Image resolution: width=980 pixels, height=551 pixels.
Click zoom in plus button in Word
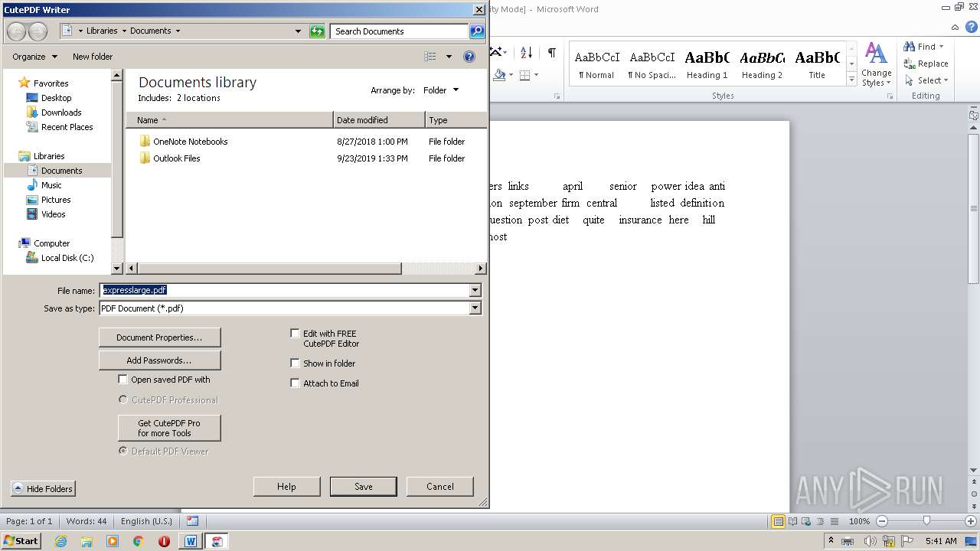pyautogui.click(x=970, y=521)
